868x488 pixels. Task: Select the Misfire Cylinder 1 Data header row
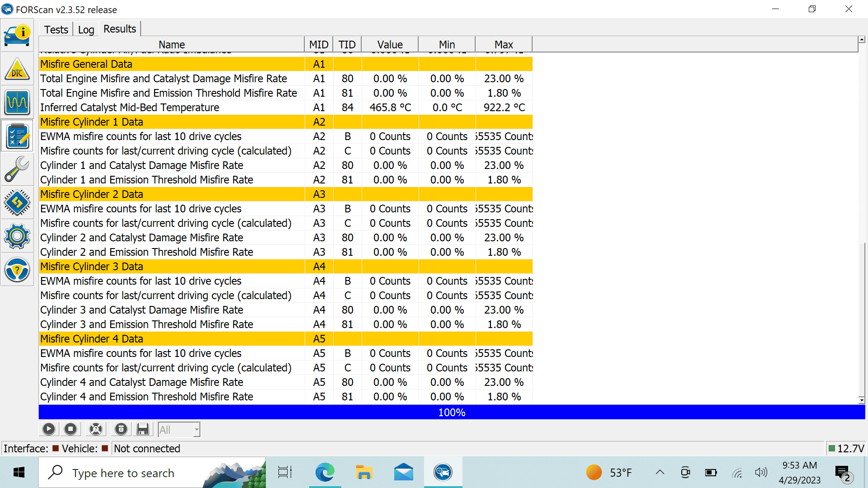pos(286,122)
